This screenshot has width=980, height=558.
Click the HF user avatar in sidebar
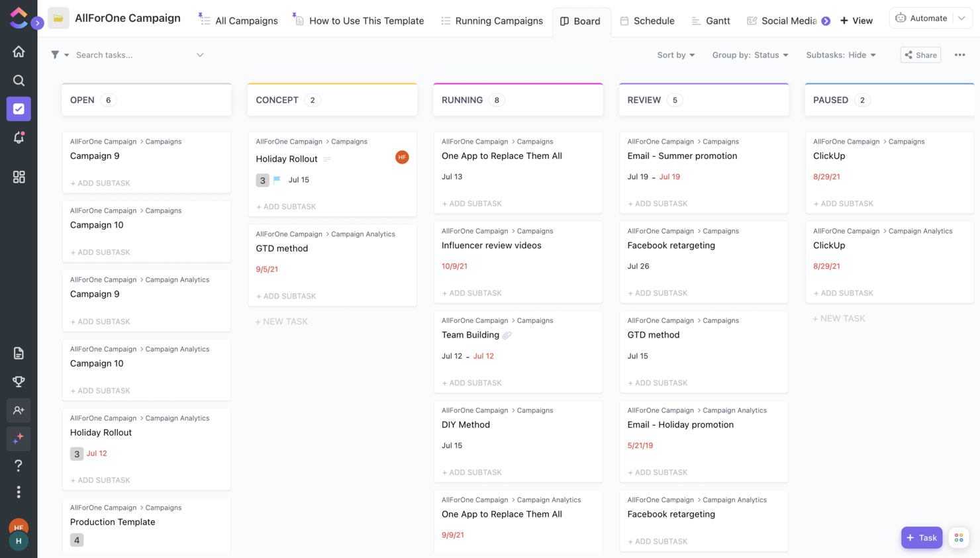click(x=19, y=527)
